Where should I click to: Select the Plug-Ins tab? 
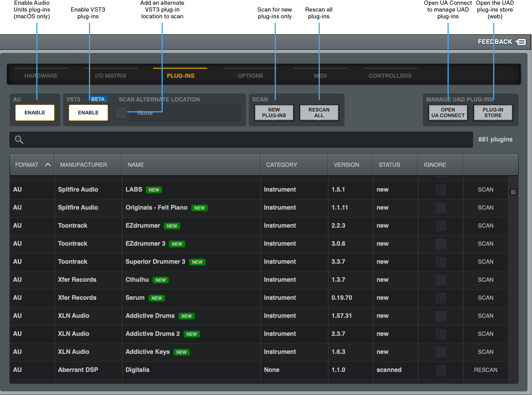pyautogui.click(x=180, y=76)
